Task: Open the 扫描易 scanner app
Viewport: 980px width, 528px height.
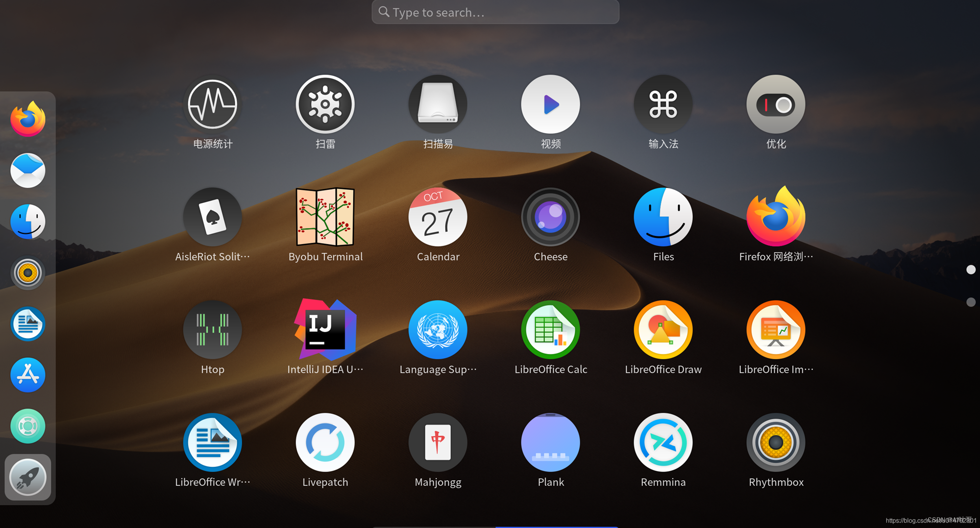Action: click(438, 104)
